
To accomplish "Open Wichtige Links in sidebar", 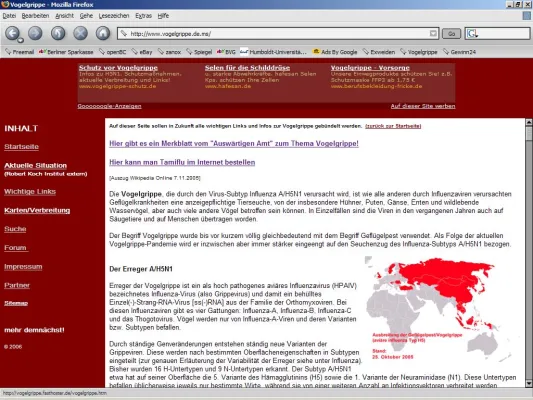I will click(x=30, y=192).
